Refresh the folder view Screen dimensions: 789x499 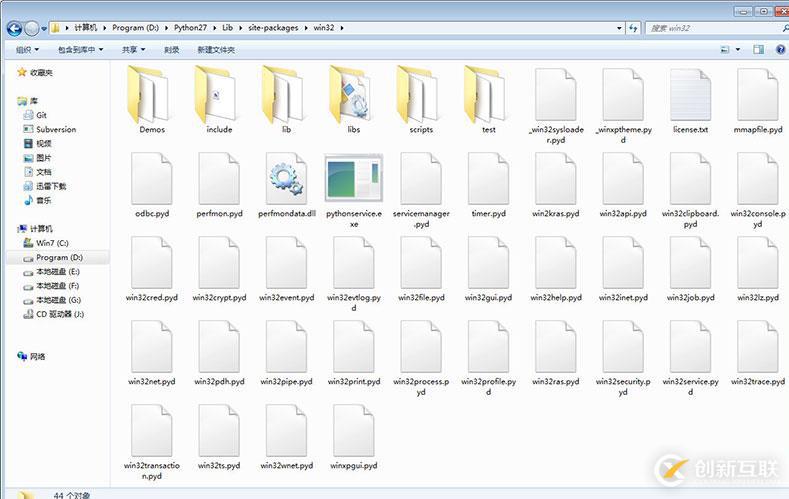(633, 28)
